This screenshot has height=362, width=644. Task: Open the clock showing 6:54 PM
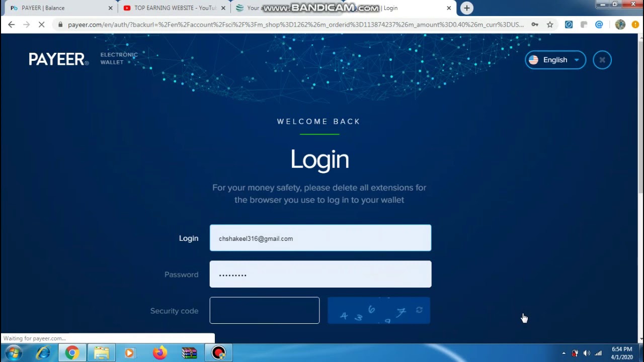coord(622,353)
